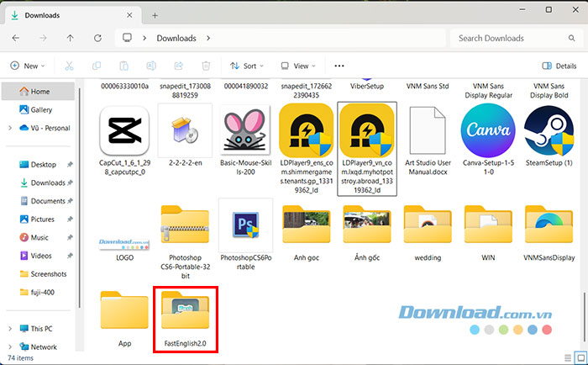This screenshot has height=365, width=588.
Task: Open the View dropdown menu
Action: 296,66
